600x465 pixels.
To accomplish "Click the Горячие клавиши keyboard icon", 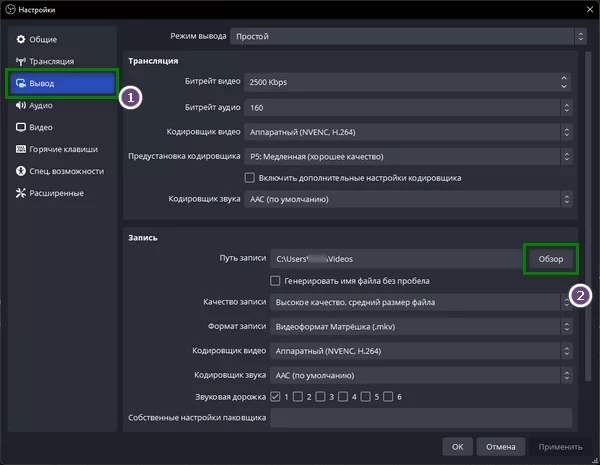I will [21, 149].
